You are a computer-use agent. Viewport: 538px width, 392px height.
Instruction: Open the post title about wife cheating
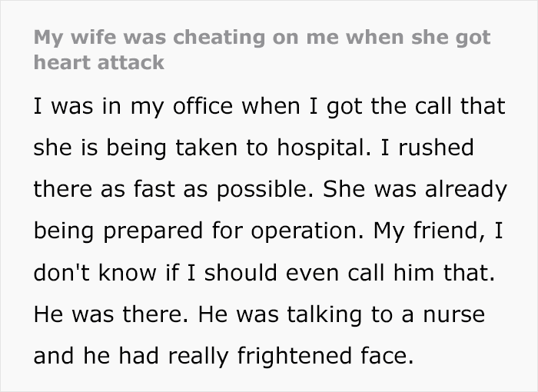262,50
